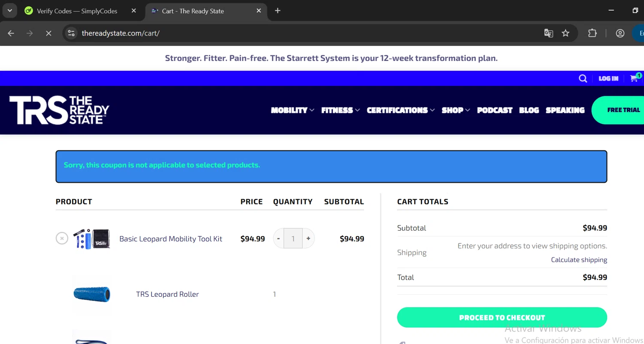Click the TRS The Ready State logo
This screenshot has height=344, width=644.
coord(59,110)
